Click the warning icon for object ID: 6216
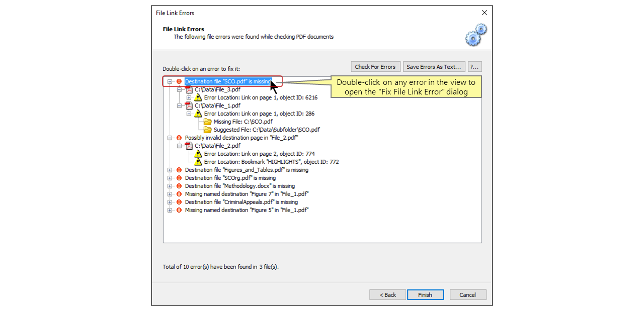Screen dimensions: 644x311 [x=198, y=97]
